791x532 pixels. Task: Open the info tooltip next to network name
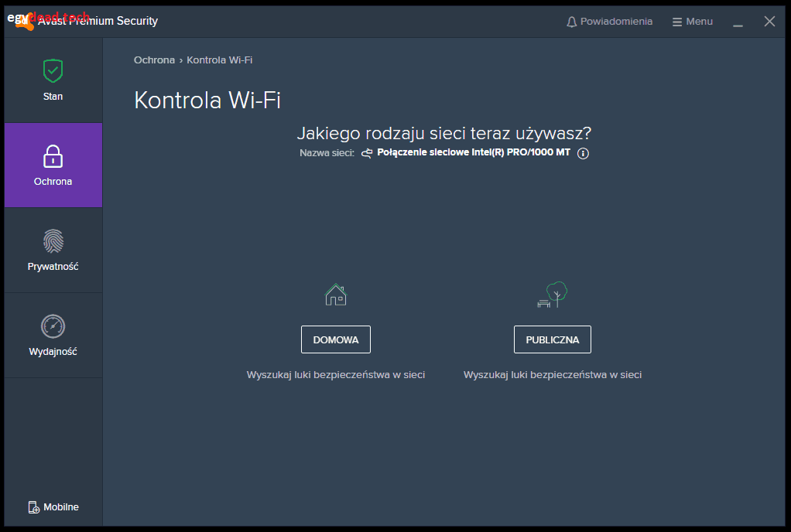(x=582, y=153)
